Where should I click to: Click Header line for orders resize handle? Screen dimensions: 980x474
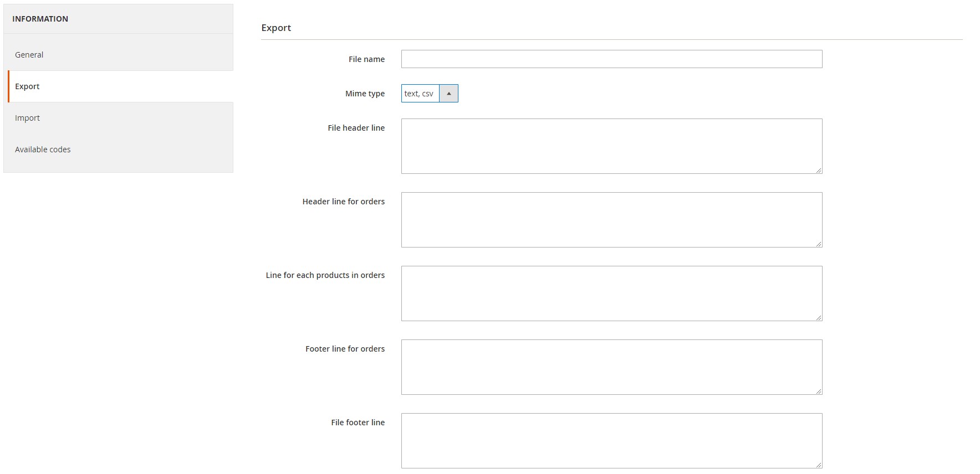[x=819, y=244]
